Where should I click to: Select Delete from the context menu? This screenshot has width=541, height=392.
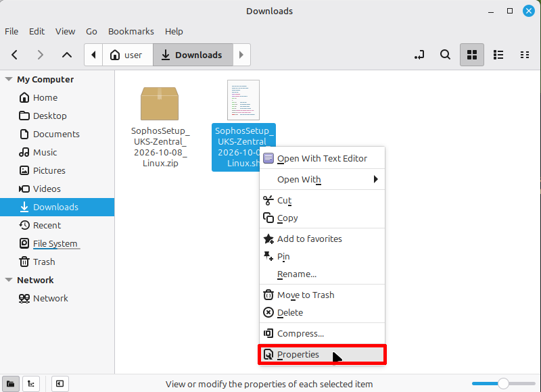point(322,313)
